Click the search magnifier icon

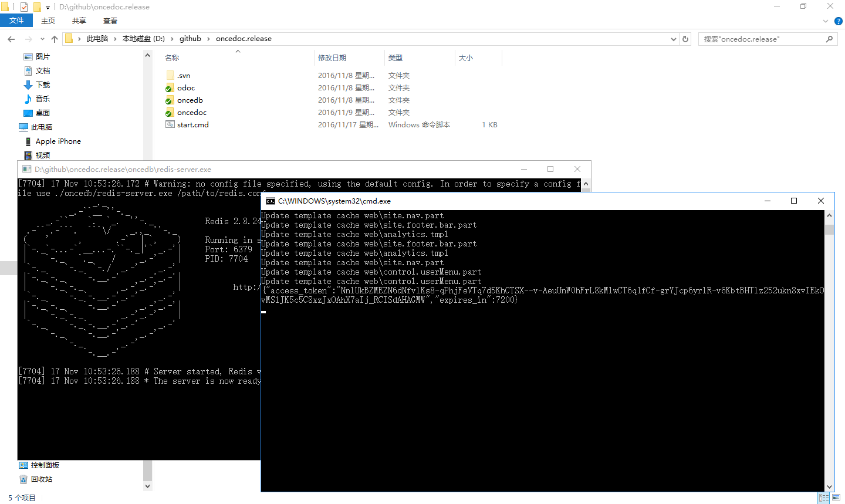pos(829,39)
